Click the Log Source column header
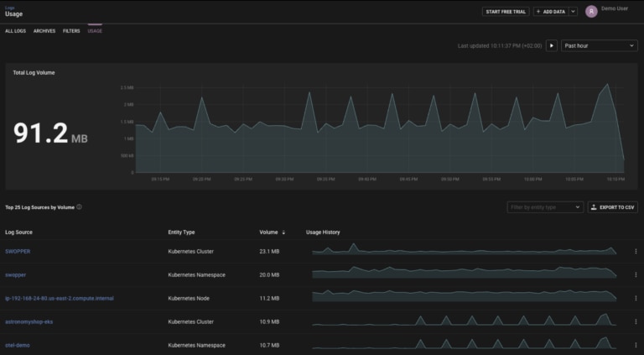Screen dimensions: 644x355 tap(19, 232)
